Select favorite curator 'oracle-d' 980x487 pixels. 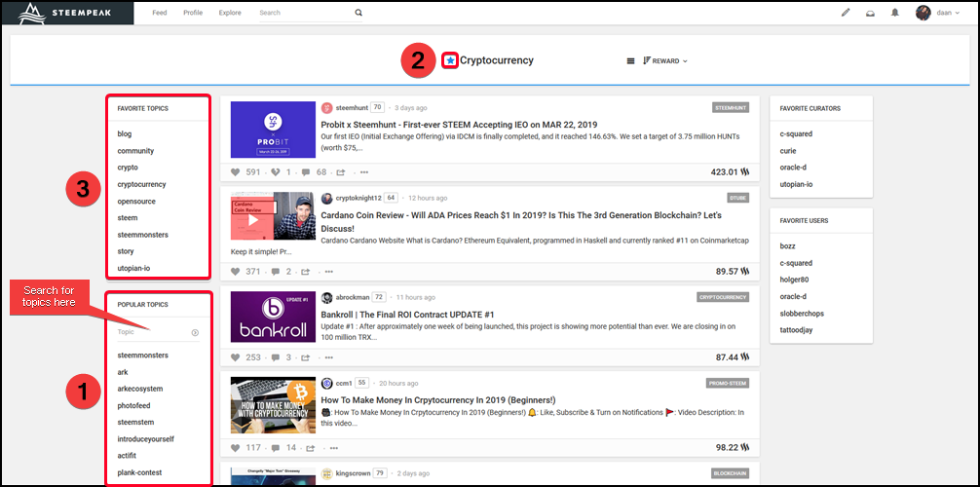click(x=793, y=168)
